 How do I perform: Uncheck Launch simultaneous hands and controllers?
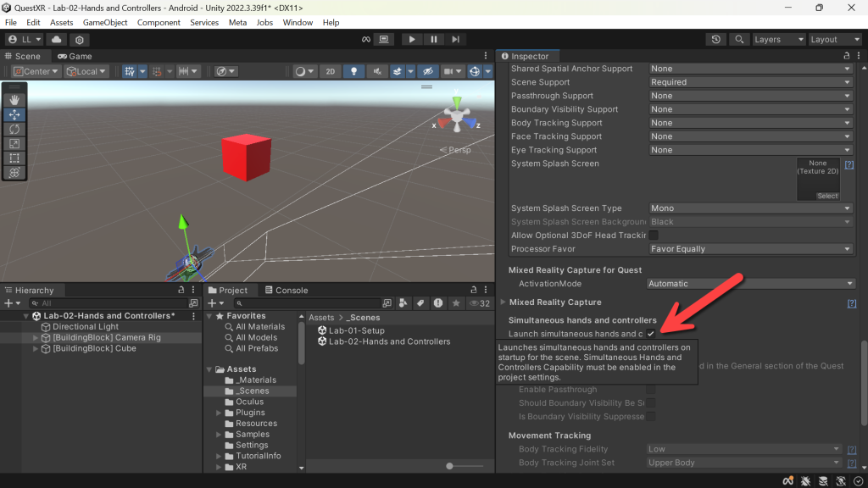[651, 334]
